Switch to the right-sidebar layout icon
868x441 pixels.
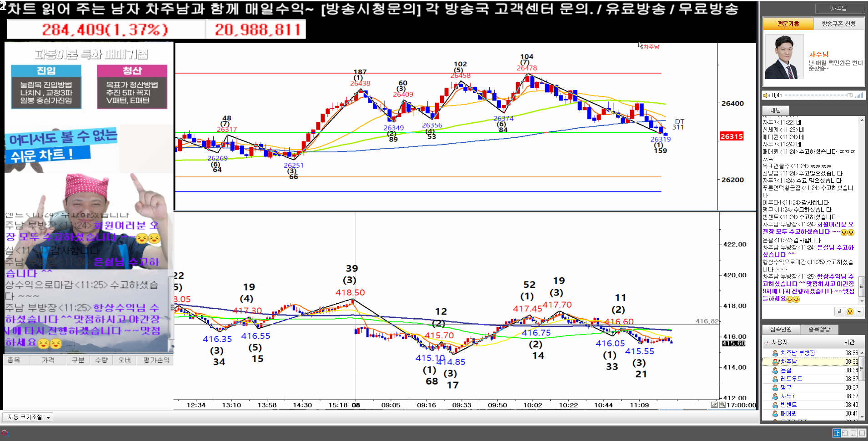(x=836, y=433)
